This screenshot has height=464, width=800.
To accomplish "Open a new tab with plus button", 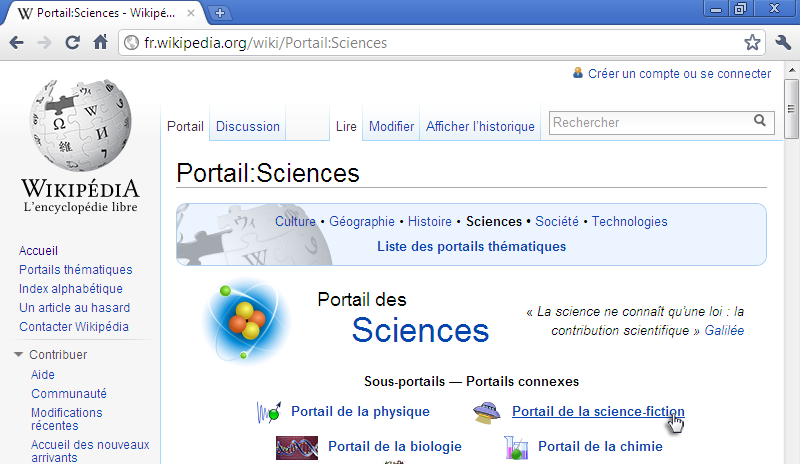I will [220, 12].
